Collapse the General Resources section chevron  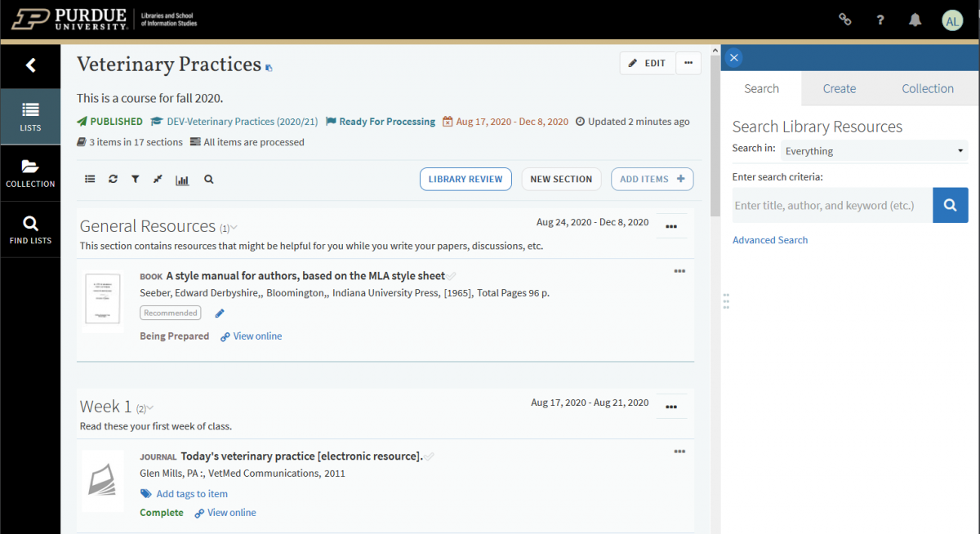tap(234, 228)
